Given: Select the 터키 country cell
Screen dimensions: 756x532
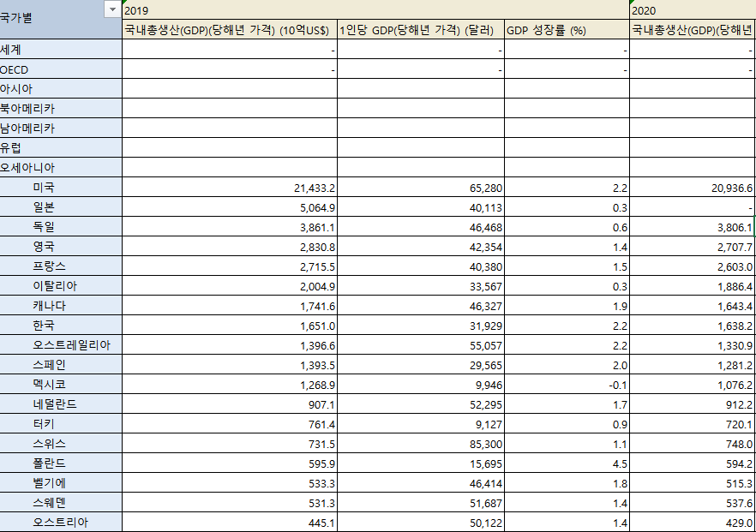Looking at the screenshot, I should tap(61, 425).
